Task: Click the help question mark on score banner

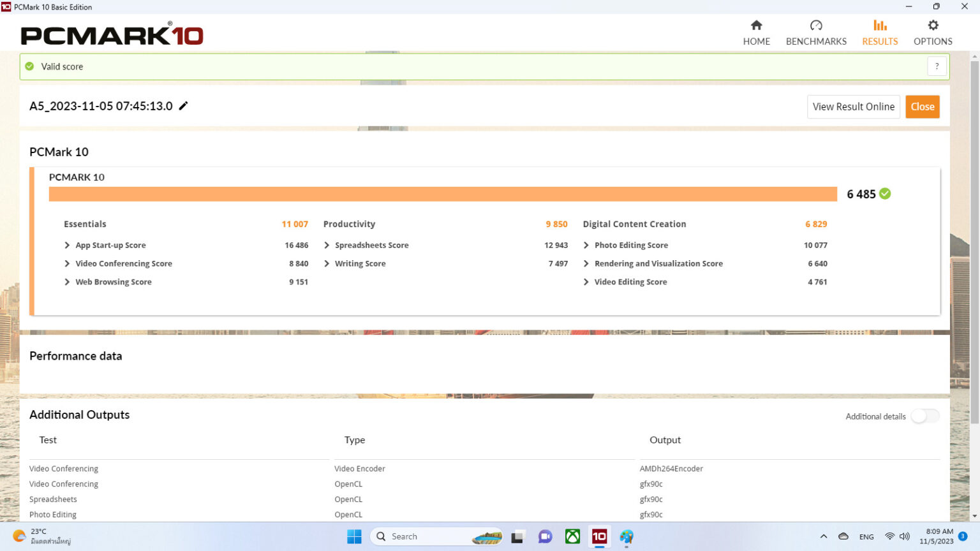Action: [937, 66]
